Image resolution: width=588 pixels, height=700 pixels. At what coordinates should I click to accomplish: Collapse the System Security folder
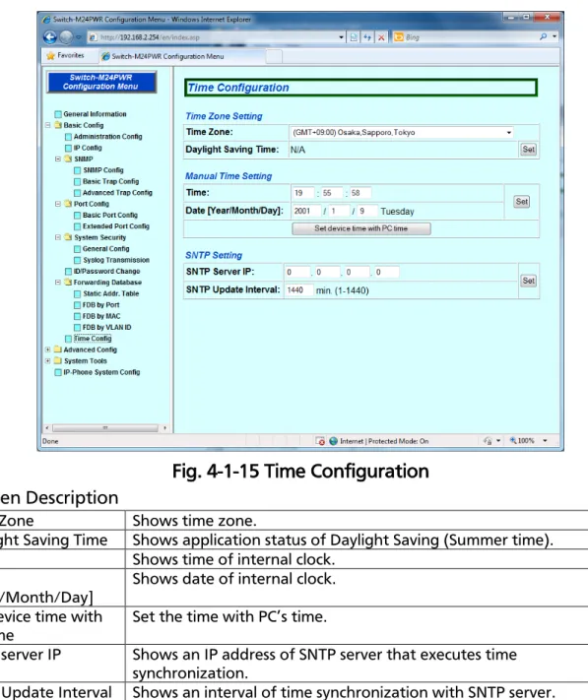pos(57,237)
